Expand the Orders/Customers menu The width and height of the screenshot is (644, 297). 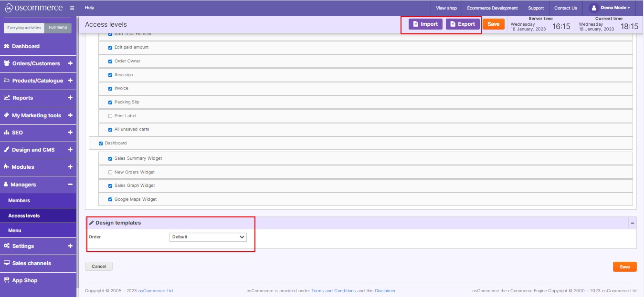(70, 63)
